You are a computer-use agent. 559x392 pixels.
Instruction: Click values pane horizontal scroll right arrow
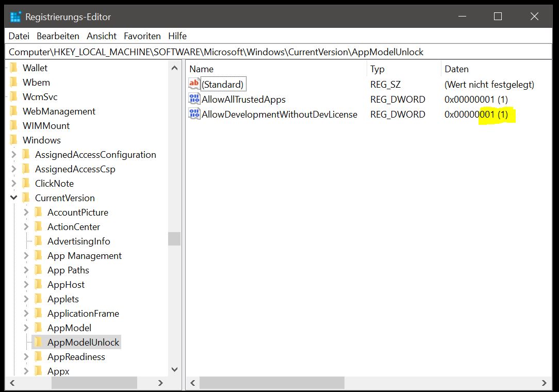544,383
